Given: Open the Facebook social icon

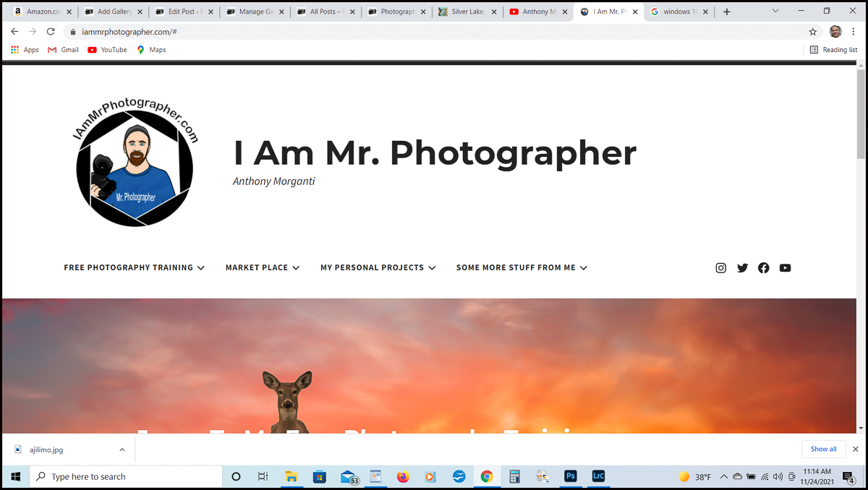Looking at the screenshot, I should pos(763,268).
